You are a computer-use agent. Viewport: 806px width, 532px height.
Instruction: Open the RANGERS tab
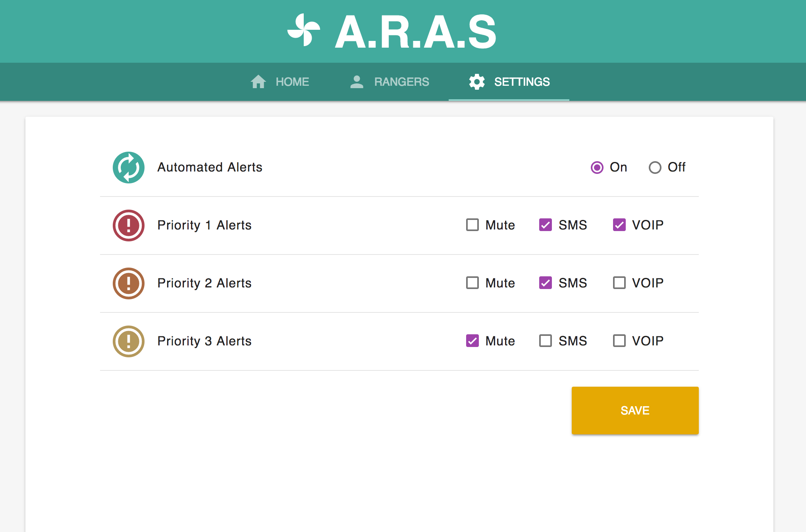tap(401, 82)
